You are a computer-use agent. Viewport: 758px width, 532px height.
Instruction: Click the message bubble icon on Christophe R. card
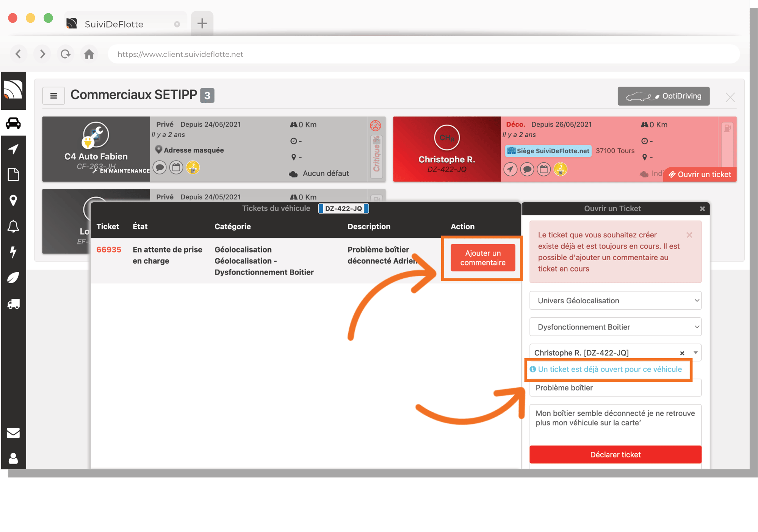[x=527, y=169]
